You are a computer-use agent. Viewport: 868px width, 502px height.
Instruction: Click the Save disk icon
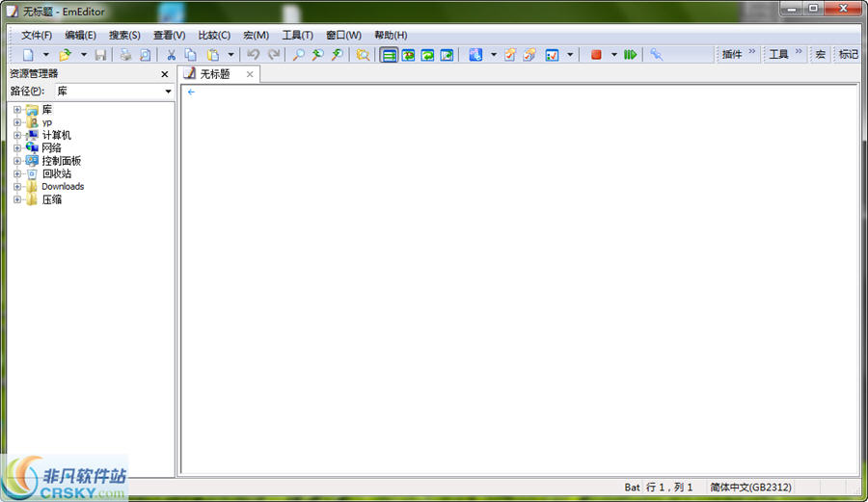click(100, 55)
